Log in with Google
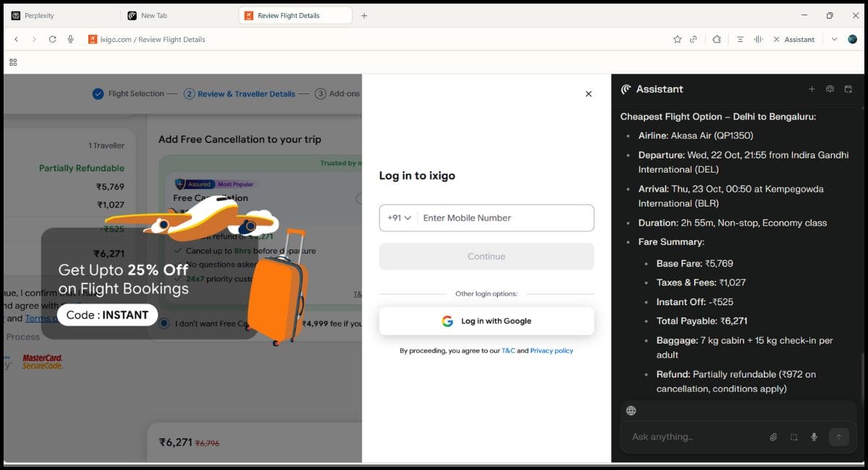868x470 pixels. click(486, 321)
